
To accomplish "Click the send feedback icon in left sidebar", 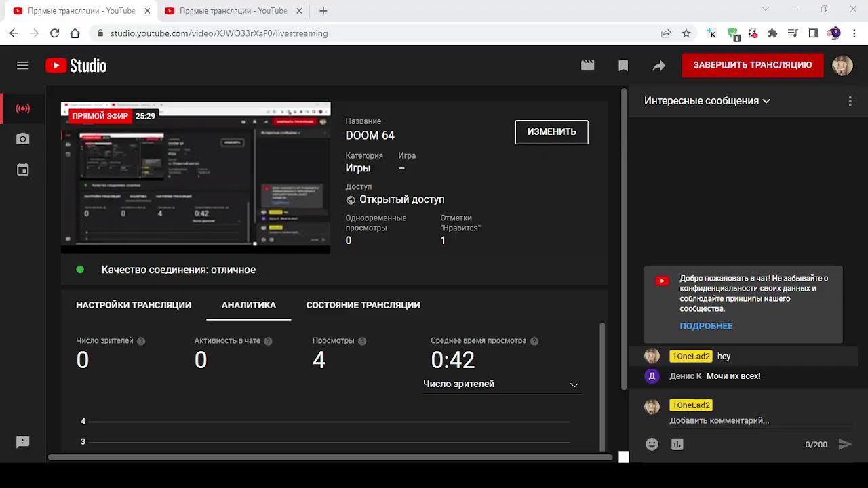I will click(23, 442).
